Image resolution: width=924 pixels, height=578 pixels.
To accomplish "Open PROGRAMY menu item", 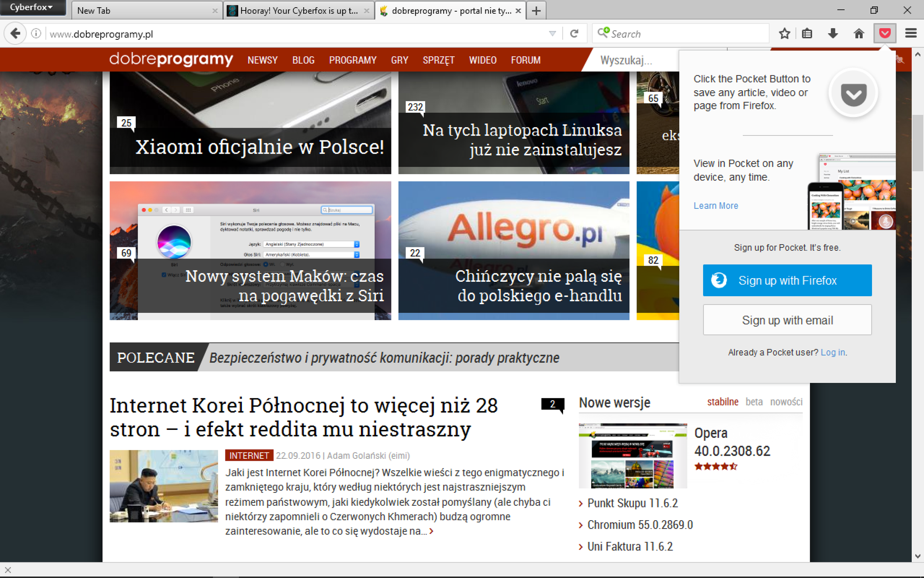I will click(353, 60).
